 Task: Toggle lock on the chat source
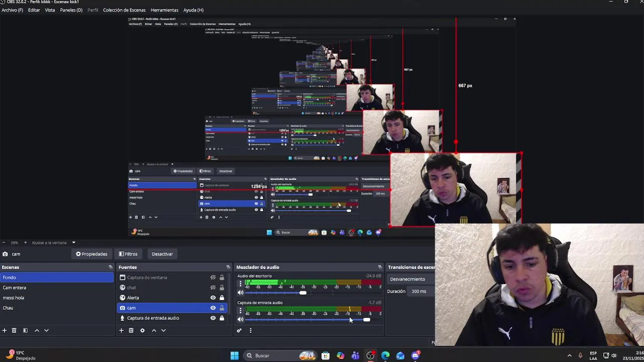[x=221, y=288]
